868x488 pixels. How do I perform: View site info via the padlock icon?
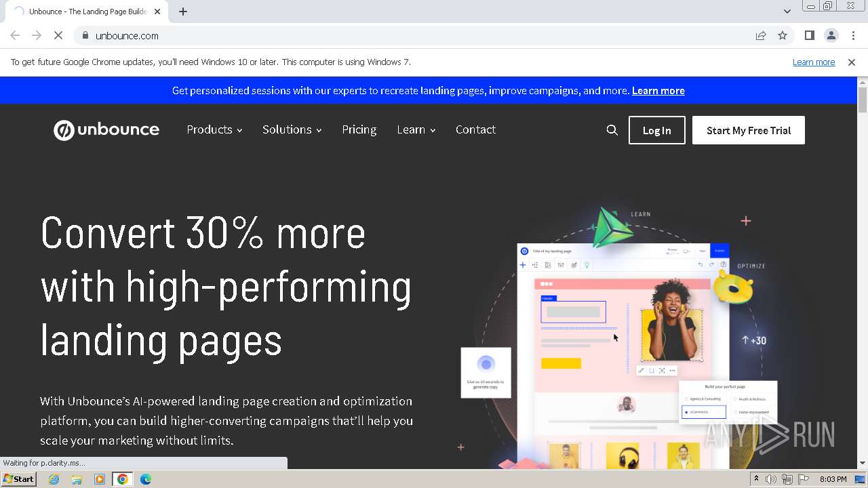point(85,35)
